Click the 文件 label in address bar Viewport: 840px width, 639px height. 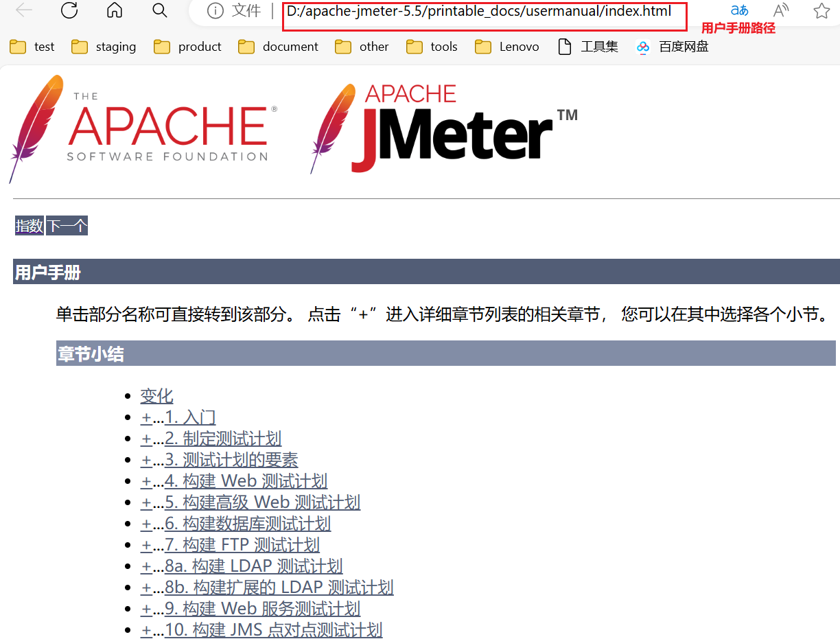[246, 10]
